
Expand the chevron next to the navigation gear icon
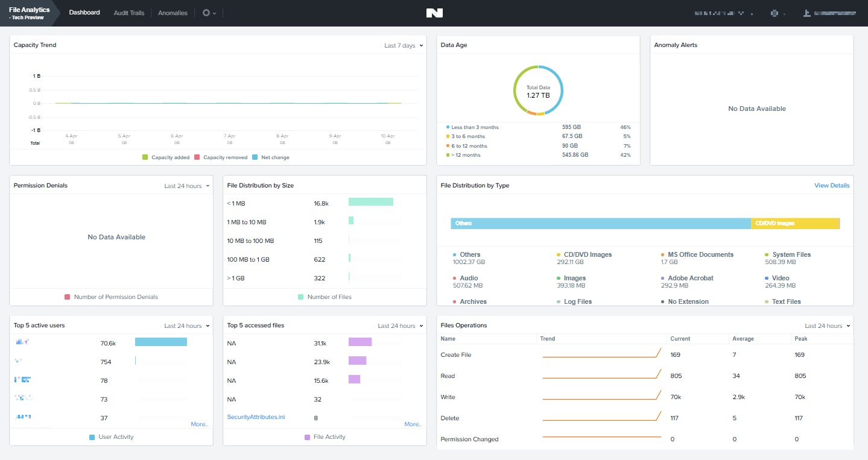[214, 12]
